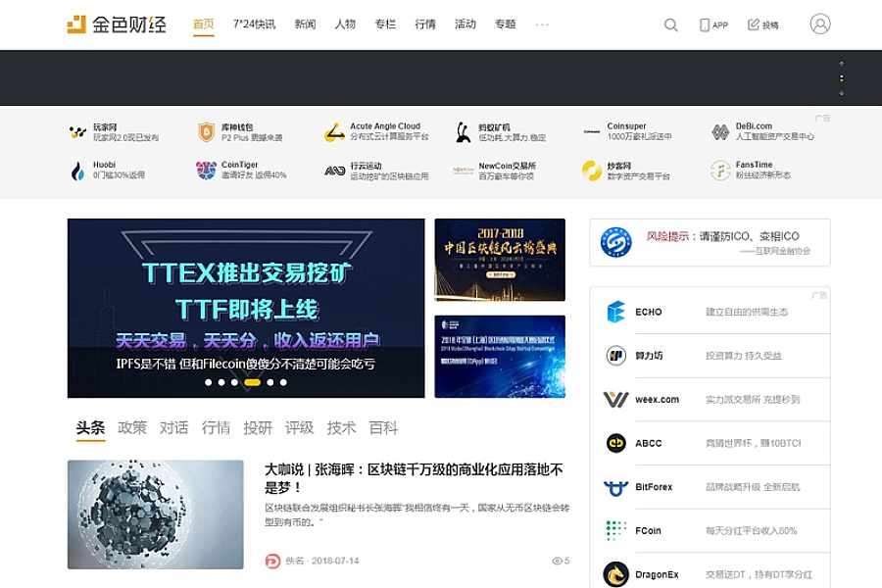
Task: Click the Coinsuper sponsor link
Action: point(627,132)
